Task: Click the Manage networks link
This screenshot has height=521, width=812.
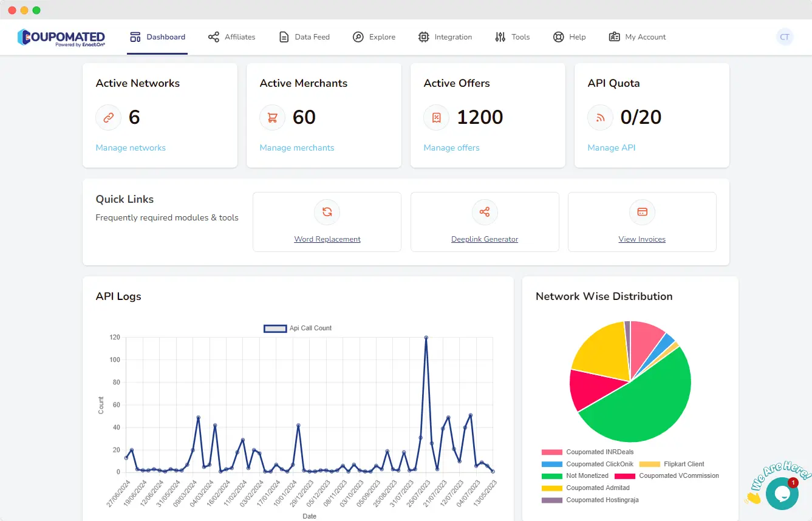Action: [131, 148]
